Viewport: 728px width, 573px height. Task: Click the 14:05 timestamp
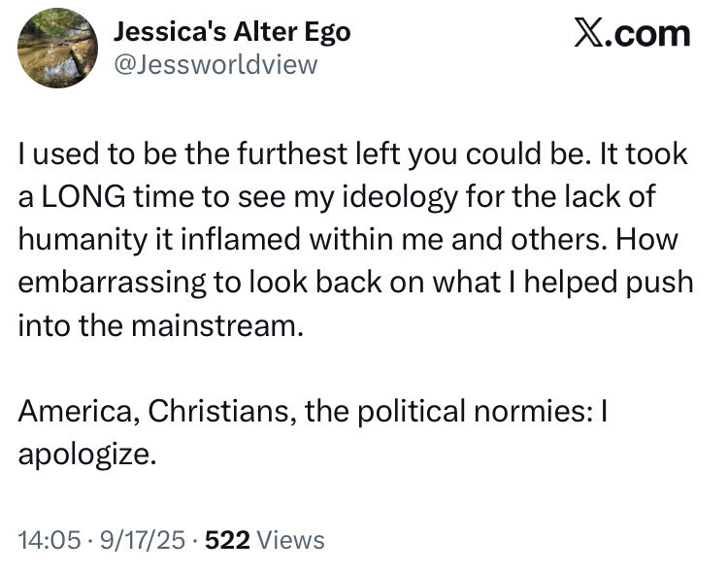(x=49, y=539)
